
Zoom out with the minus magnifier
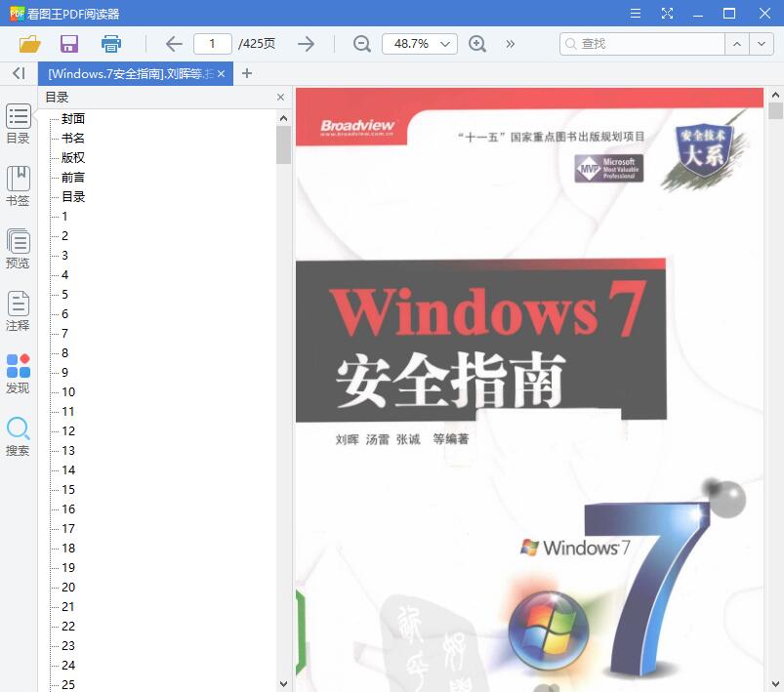(361, 44)
